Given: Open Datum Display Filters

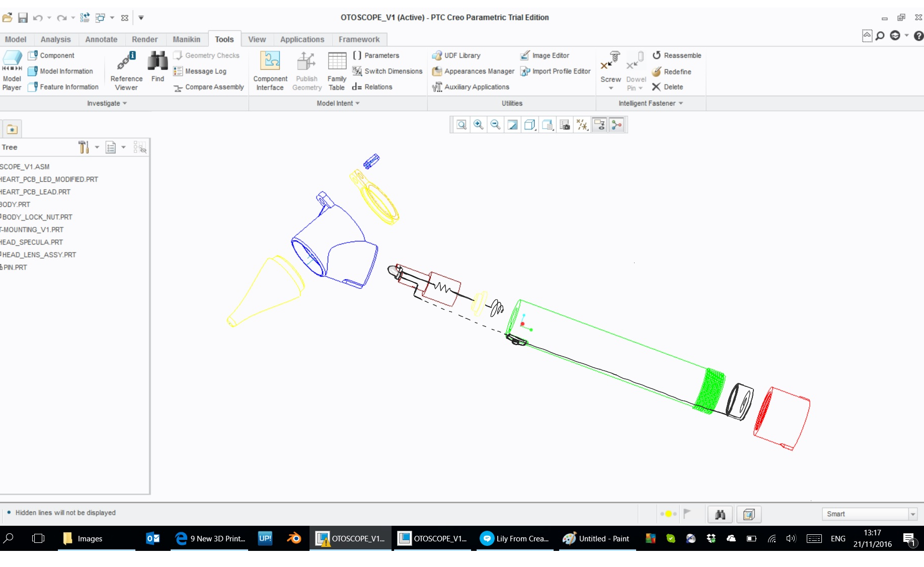Looking at the screenshot, I should click(x=582, y=125).
